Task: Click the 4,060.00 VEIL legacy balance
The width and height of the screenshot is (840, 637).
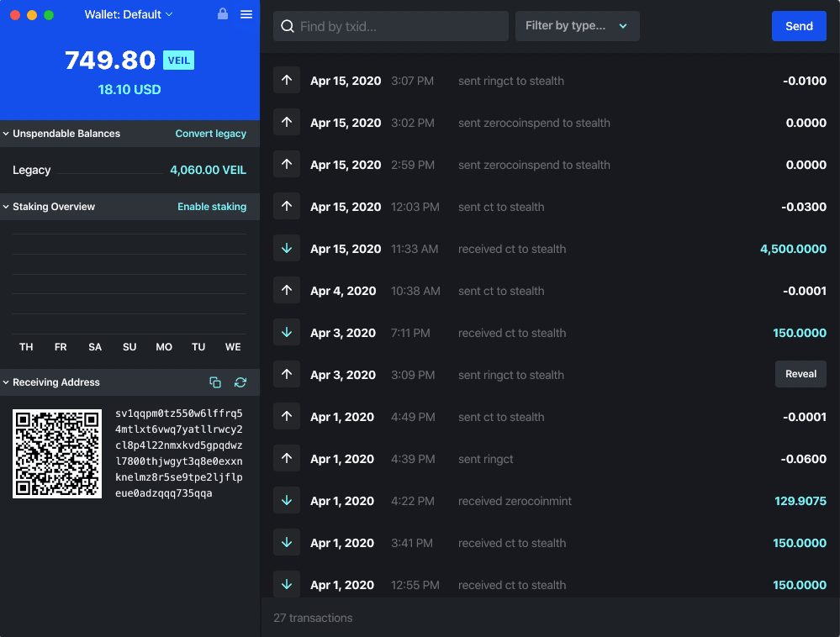Action: [x=209, y=170]
